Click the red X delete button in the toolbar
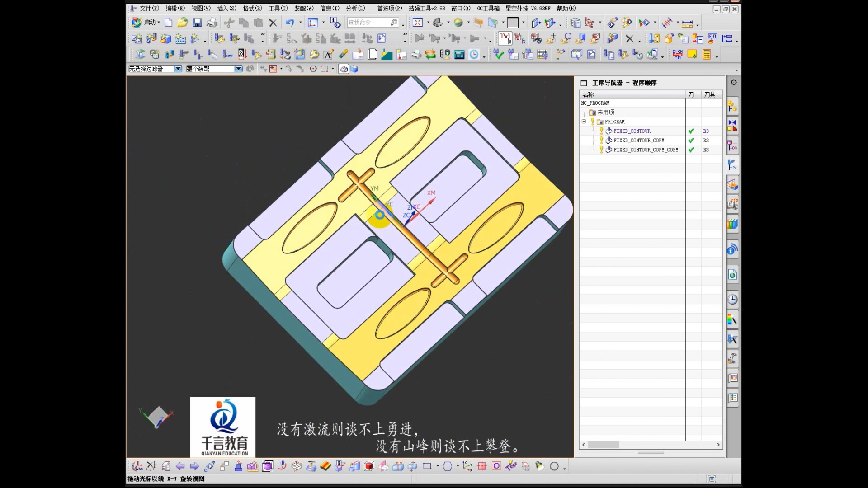 [x=273, y=22]
